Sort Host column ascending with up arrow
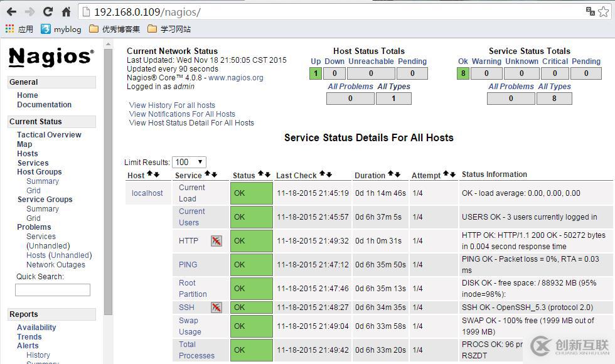 pos(150,174)
